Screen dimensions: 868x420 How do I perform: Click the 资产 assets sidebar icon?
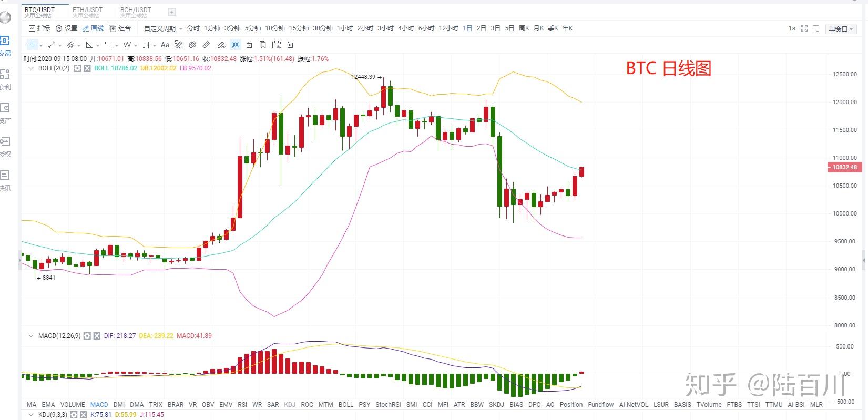point(5,112)
